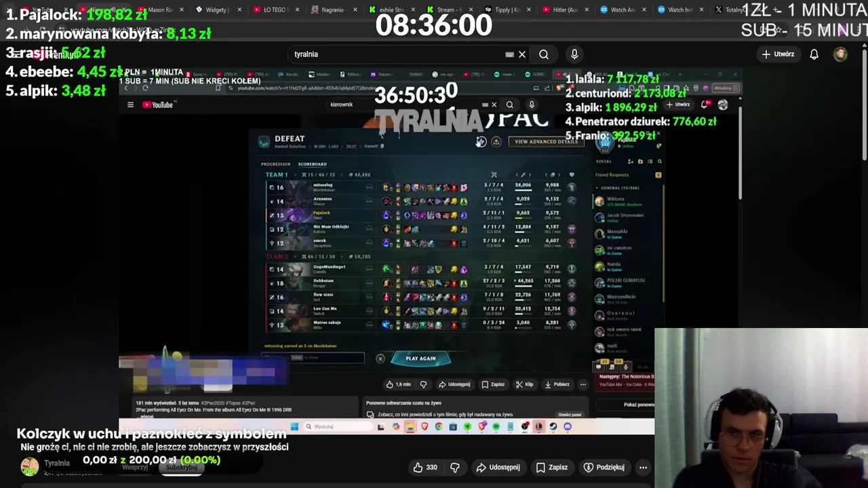Open the inner YouTube hamburger menu
The image size is (868, 488).
tap(130, 104)
